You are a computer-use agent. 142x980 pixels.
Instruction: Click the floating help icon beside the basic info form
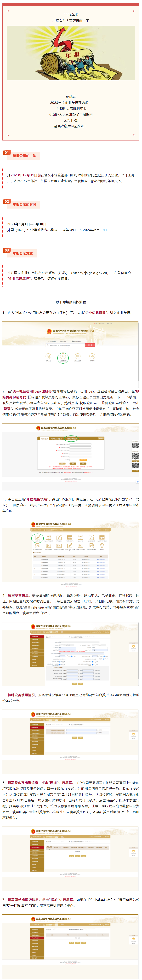pyautogui.click(x=133, y=646)
